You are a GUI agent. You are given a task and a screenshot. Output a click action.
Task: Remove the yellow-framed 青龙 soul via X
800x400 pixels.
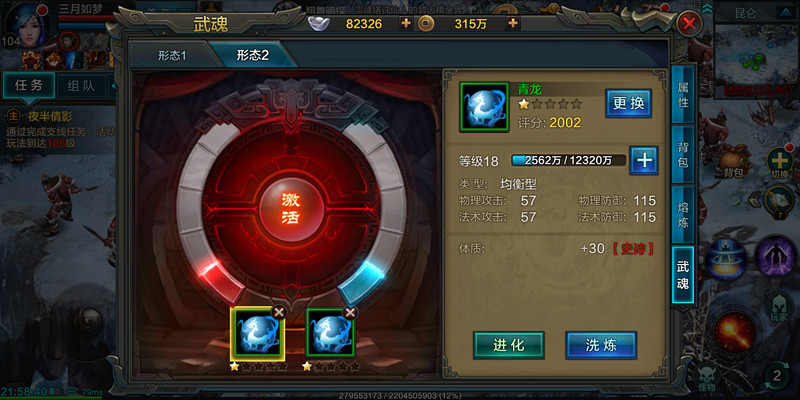point(279,312)
